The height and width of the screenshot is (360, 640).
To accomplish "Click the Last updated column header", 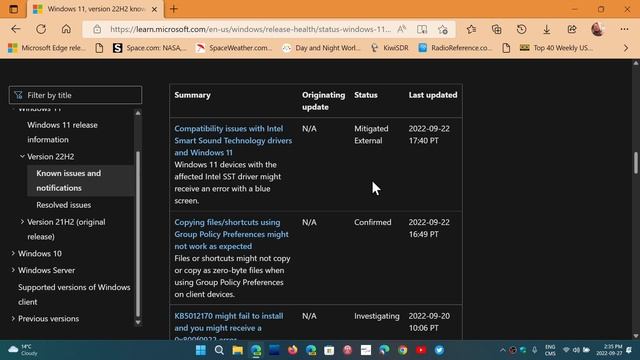I will coord(433,95).
